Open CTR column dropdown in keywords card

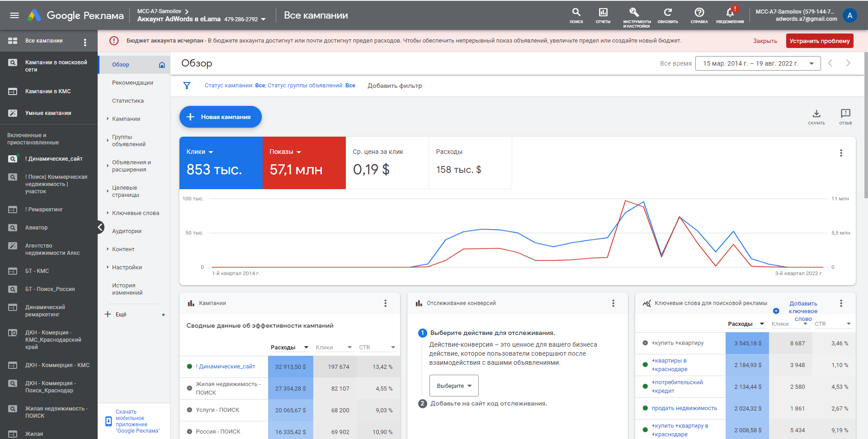pos(849,324)
